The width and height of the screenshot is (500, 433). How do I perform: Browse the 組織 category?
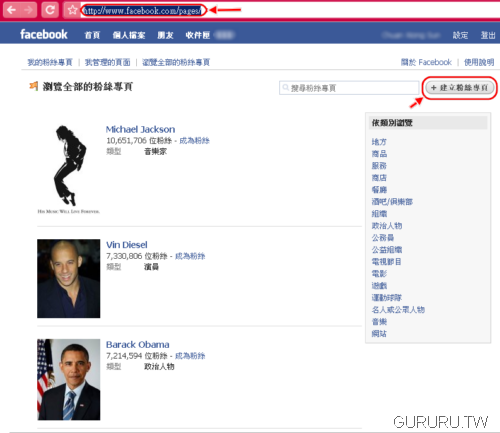[379, 214]
